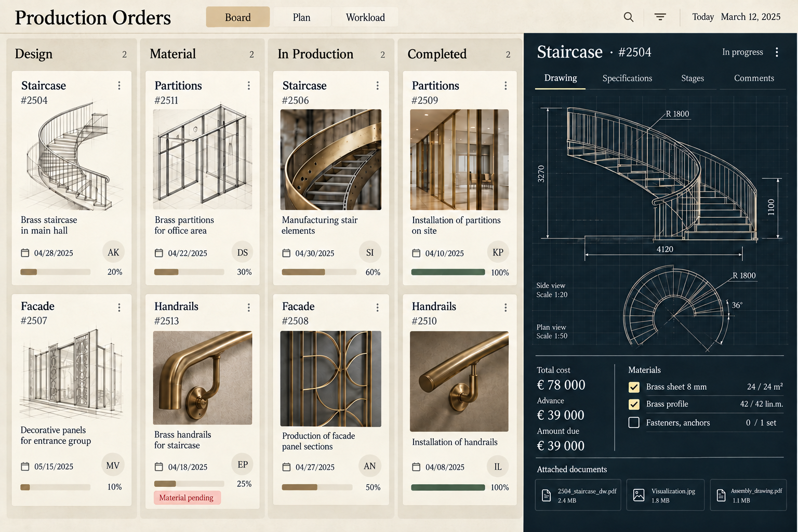Open the three-dot menu on Handrails #2510
Image resolution: width=798 pixels, height=532 pixels.
point(506,308)
